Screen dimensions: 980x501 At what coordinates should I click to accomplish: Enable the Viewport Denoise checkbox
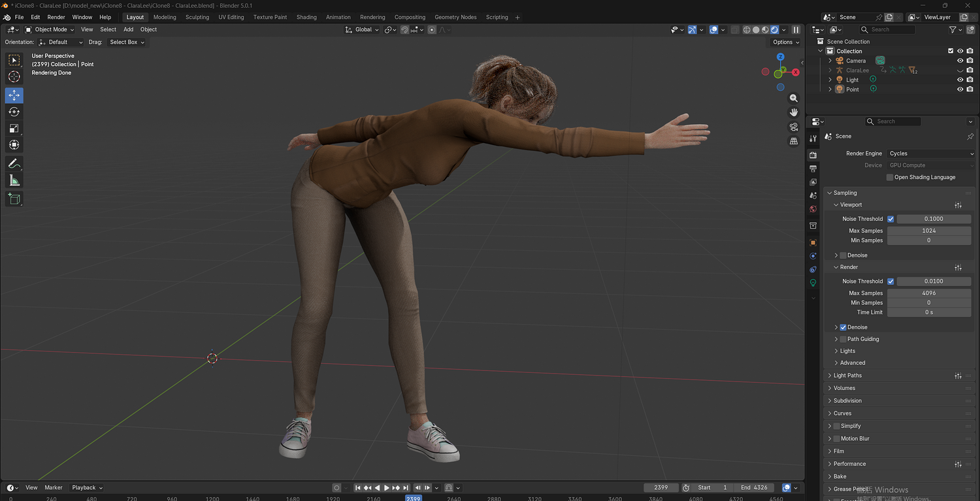pos(843,255)
